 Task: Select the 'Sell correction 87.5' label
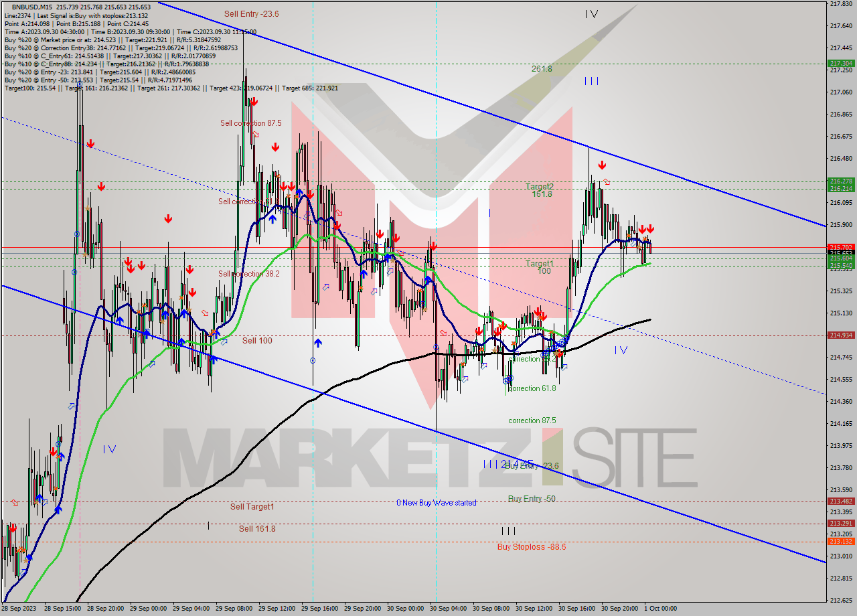click(251, 123)
